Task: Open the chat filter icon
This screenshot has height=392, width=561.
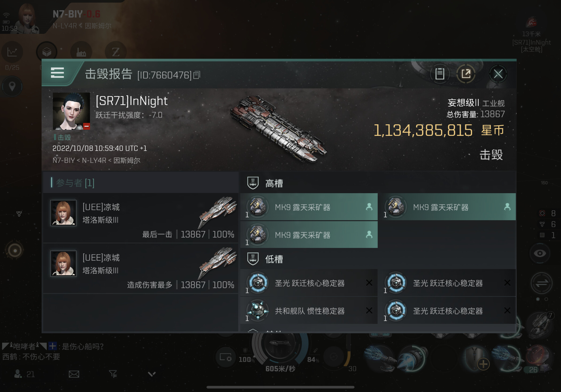Action: (x=113, y=374)
